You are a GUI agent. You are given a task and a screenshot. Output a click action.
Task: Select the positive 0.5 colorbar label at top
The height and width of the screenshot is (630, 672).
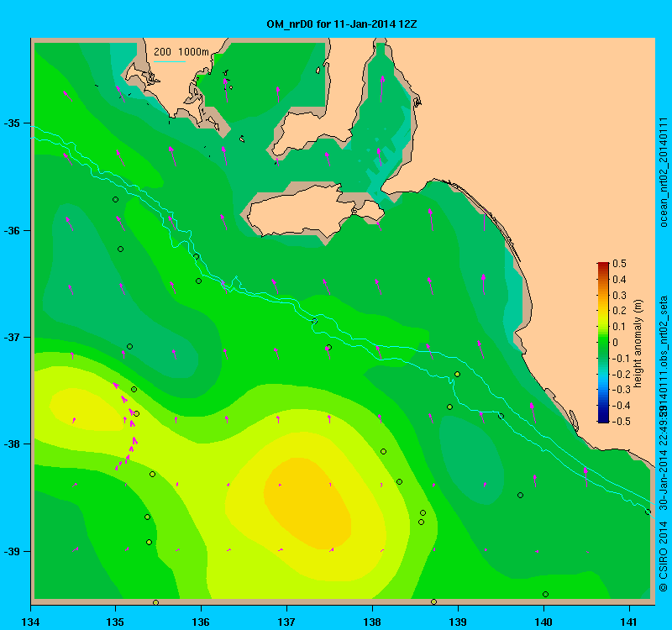(x=619, y=264)
